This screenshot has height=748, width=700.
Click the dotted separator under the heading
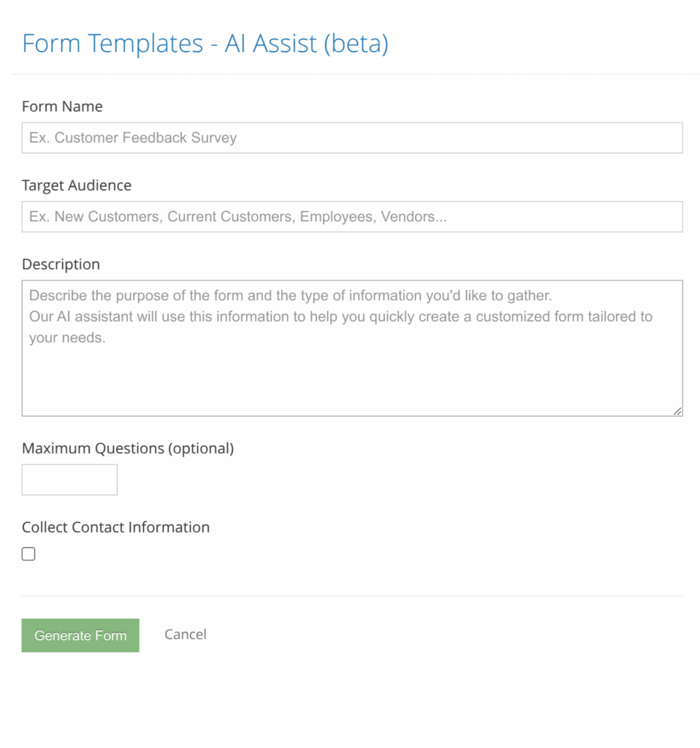point(356,74)
